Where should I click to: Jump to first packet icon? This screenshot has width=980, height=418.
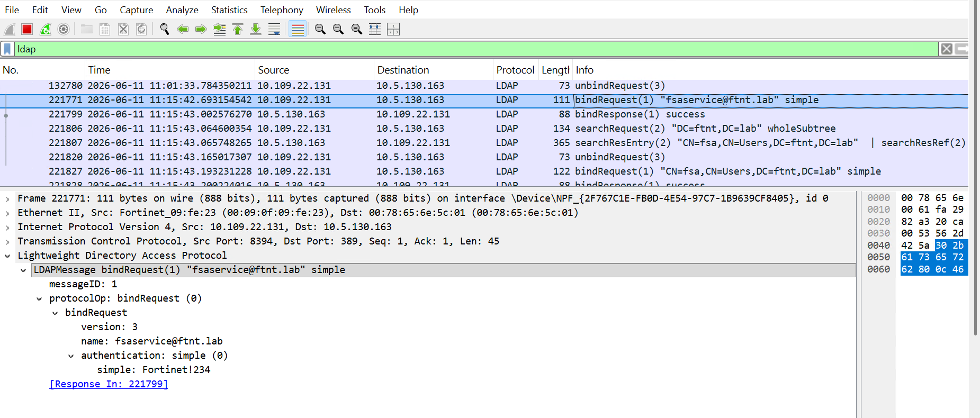[x=238, y=29]
